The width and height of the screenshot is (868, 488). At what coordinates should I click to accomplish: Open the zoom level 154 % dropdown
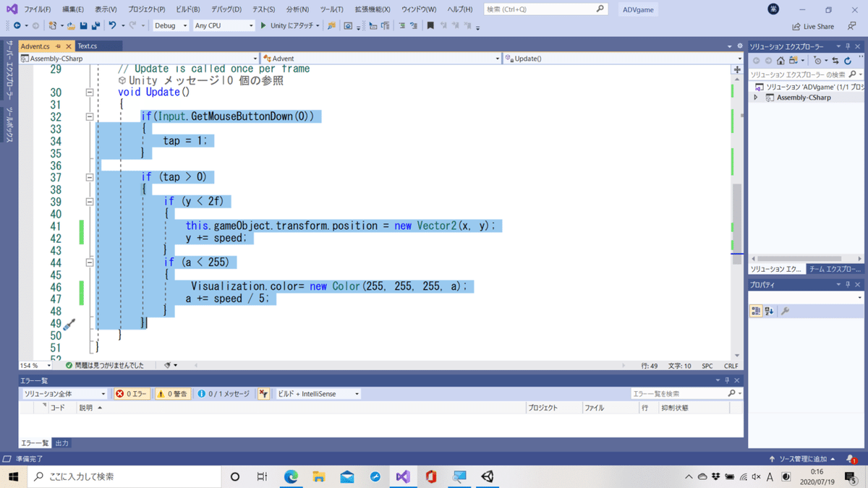tap(35, 365)
